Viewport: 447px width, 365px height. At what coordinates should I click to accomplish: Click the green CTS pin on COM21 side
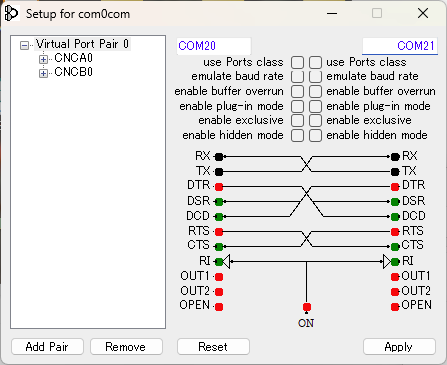point(395,247)
